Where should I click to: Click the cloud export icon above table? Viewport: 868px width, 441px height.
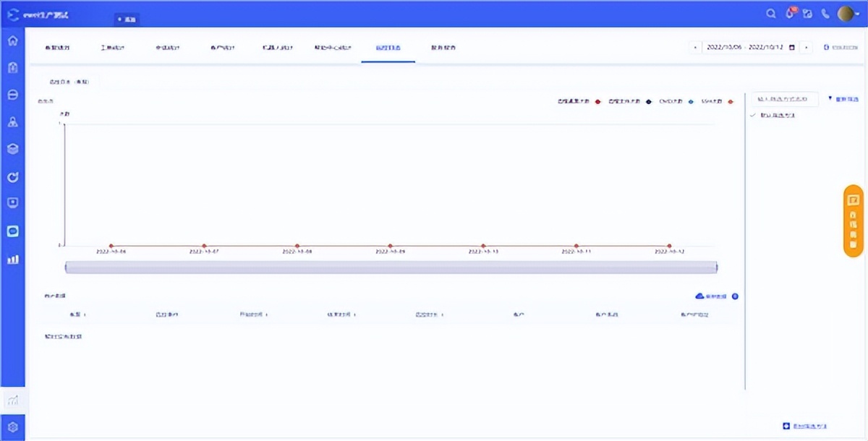tap(699, 296)
